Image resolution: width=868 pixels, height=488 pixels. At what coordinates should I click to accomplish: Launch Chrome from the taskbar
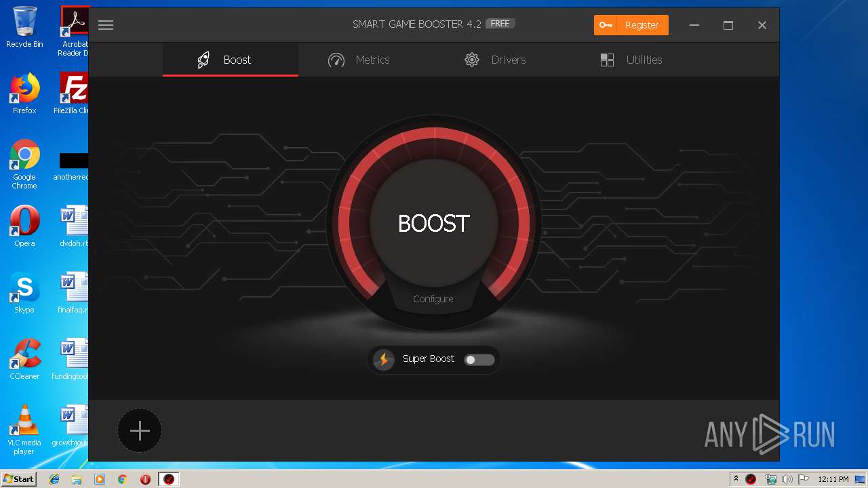(123, 479)
